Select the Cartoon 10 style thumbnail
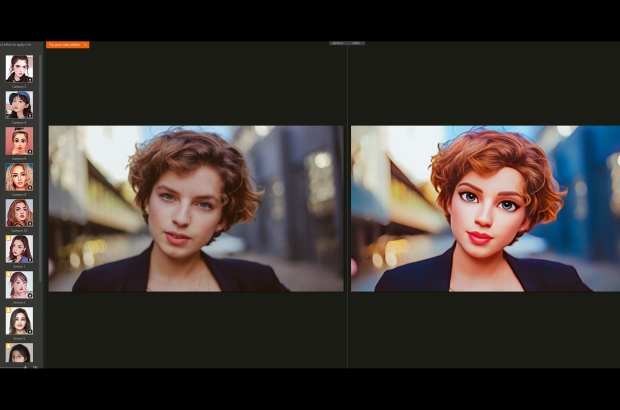Viewport: 620px width, 410px height. coord(19,212)
